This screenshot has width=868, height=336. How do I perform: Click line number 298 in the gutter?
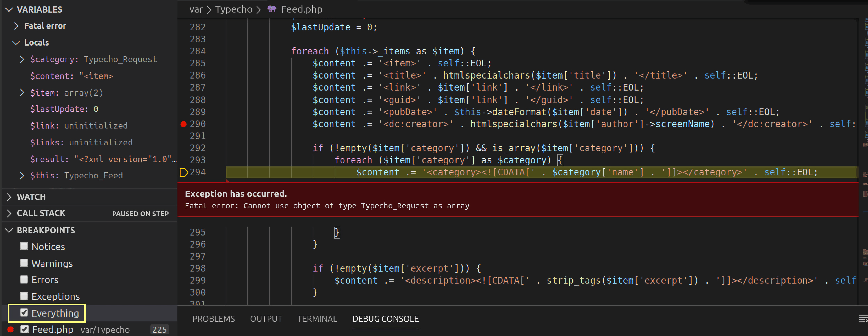coord(197,268)
